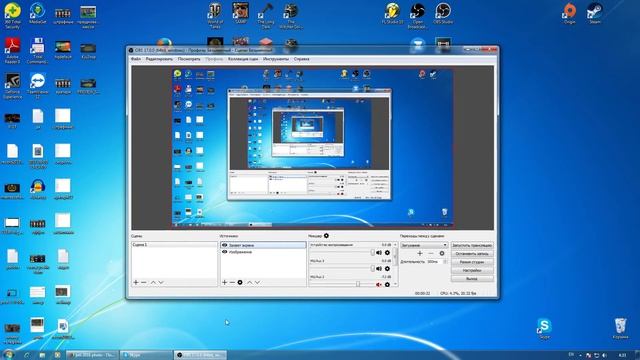Switch to the OBS taskbar button
The height and width of the screenshot is (360, 640).
click(x=200, y=355)
